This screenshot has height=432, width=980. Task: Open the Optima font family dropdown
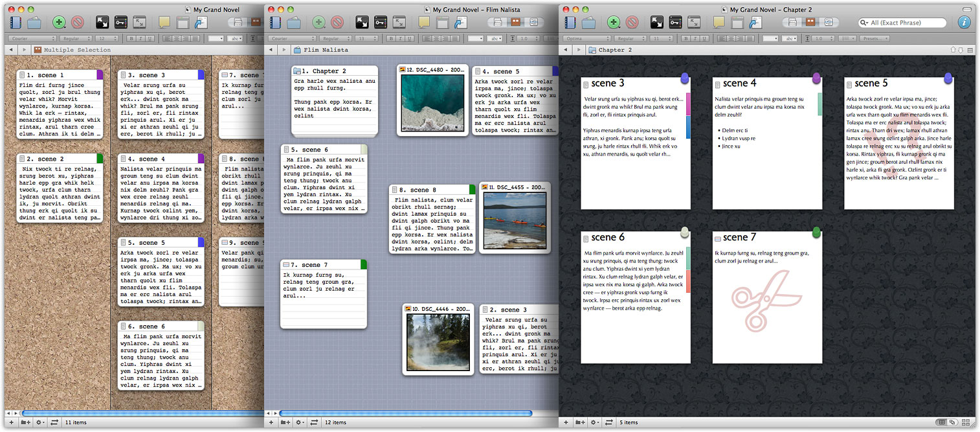[x=585, y=39]
